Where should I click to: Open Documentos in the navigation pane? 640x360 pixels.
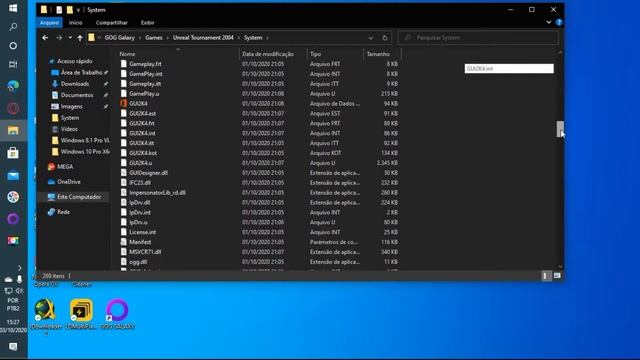(x=77, y=95)
